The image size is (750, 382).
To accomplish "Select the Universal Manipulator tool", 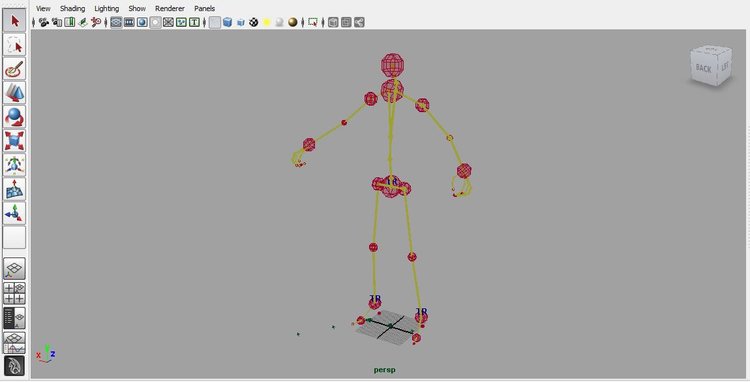I will click(14, 165).
